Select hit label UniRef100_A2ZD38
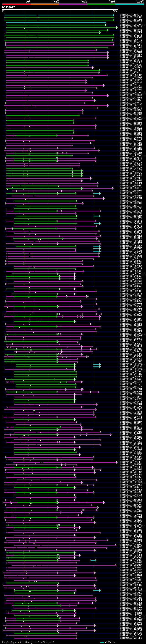The height and width of the screenshot is (644, 146). click(131, 65)
